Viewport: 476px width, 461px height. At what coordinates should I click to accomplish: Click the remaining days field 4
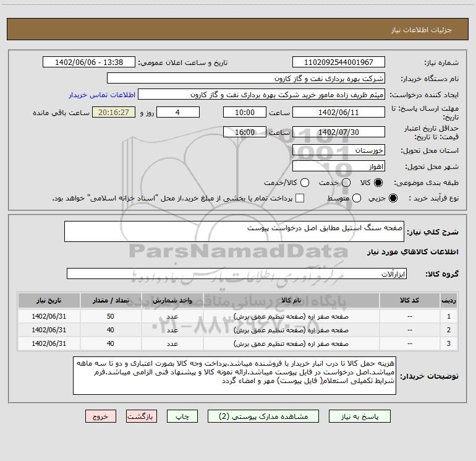coord(178,112)
